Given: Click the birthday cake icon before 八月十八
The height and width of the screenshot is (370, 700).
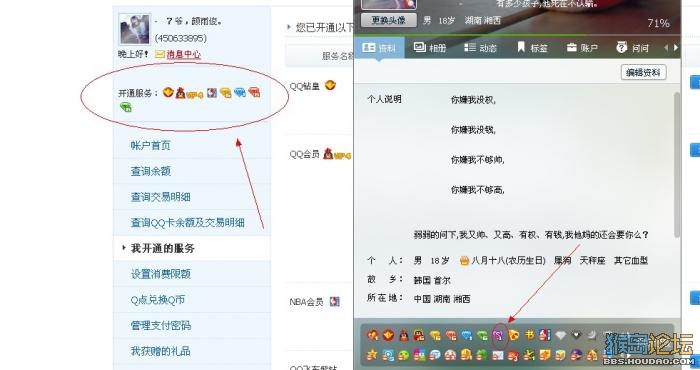Looking at the screenshot, I should click(464, 261).
